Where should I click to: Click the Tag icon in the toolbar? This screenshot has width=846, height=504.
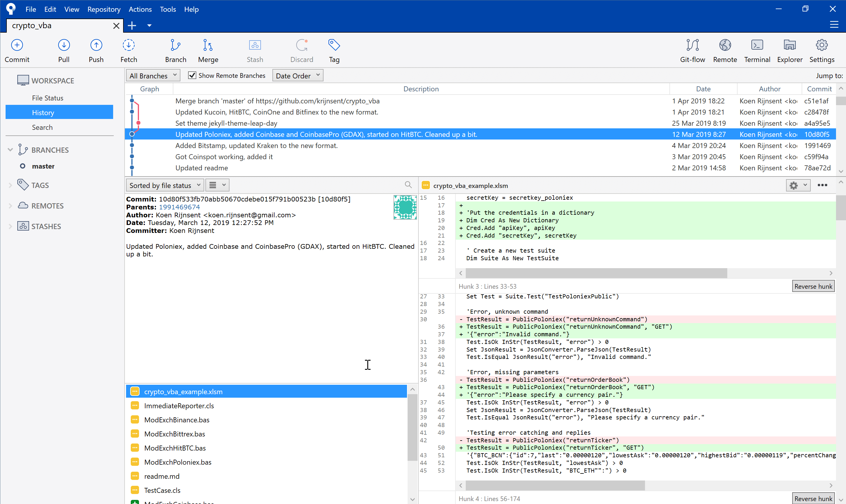[334, 45]
